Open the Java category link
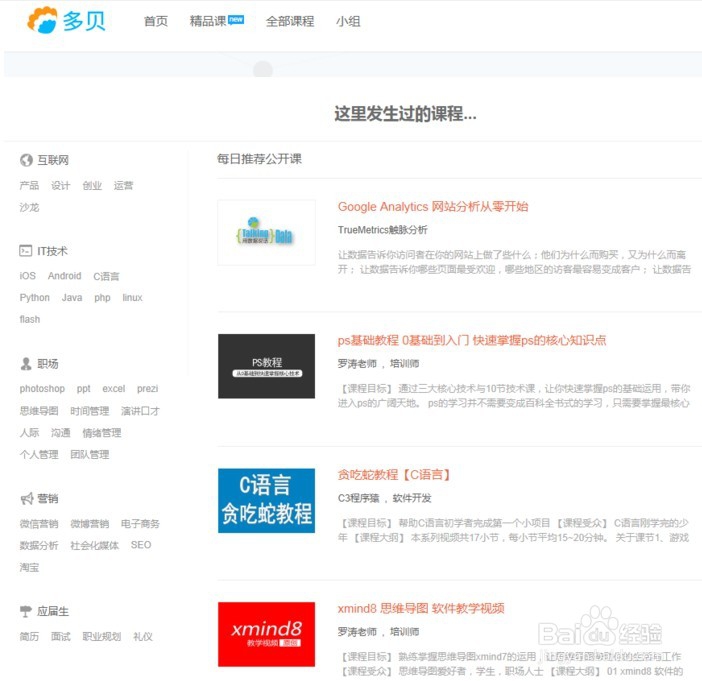This screenshot has height=681, width=702. click(72, 298)
